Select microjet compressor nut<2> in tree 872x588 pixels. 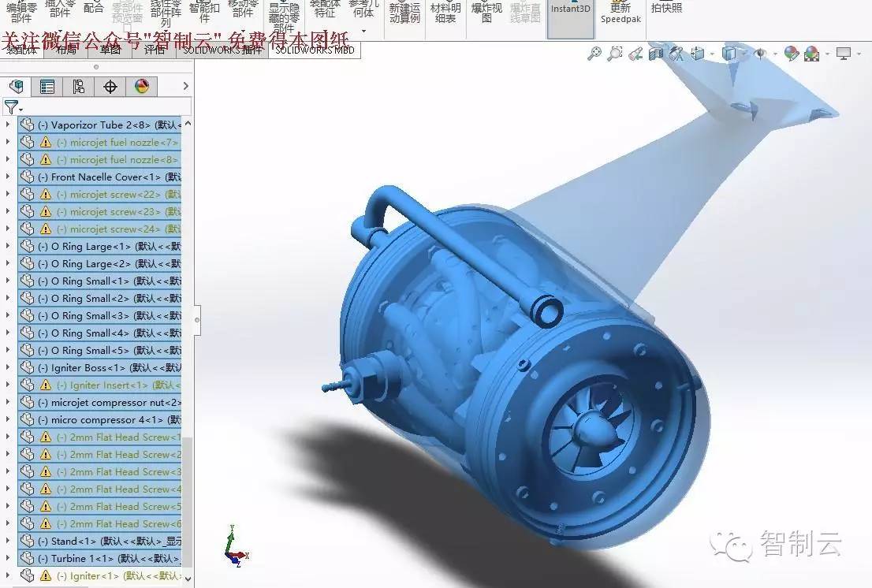coord(99,402)
